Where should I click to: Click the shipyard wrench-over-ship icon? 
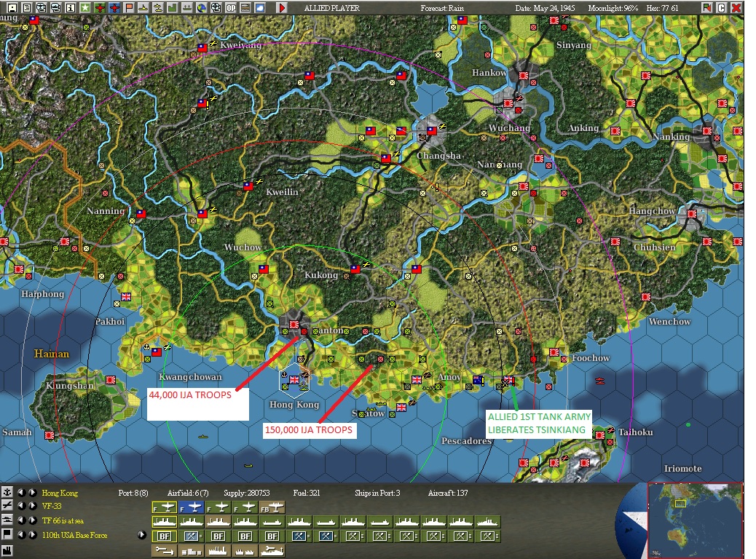(x=272, y=550)
